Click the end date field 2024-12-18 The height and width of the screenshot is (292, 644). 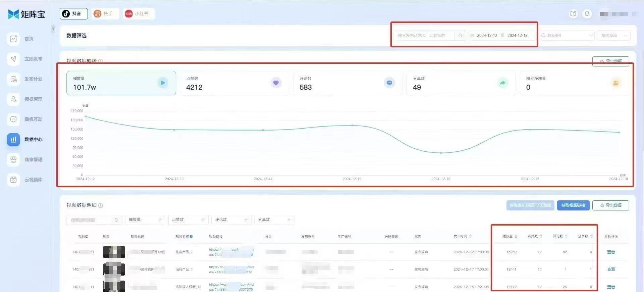click(517, 36)
